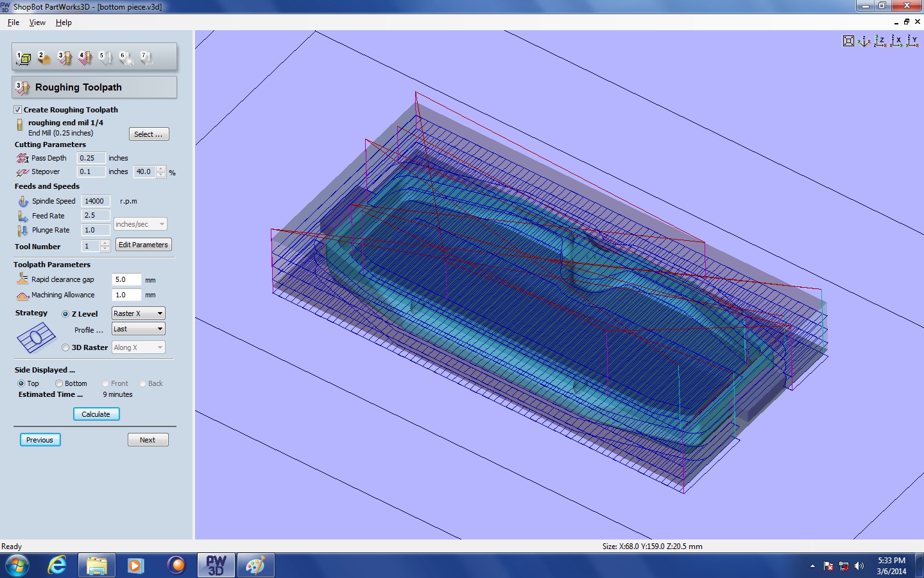Click the volume icon in system tray
The image size is (924, 578).
click(859, 566)
